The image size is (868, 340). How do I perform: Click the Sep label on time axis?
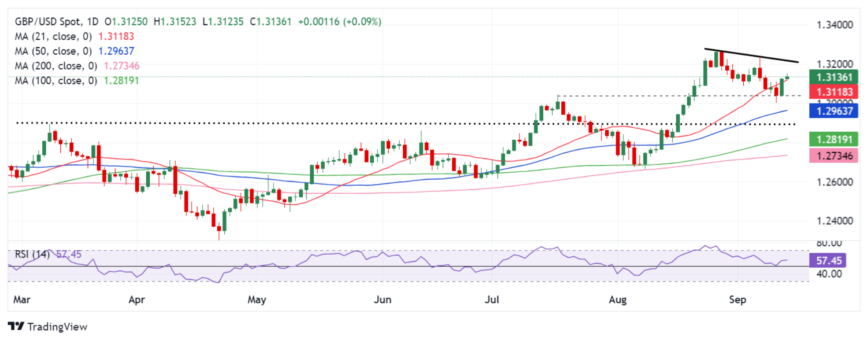[x=738, y=300]
